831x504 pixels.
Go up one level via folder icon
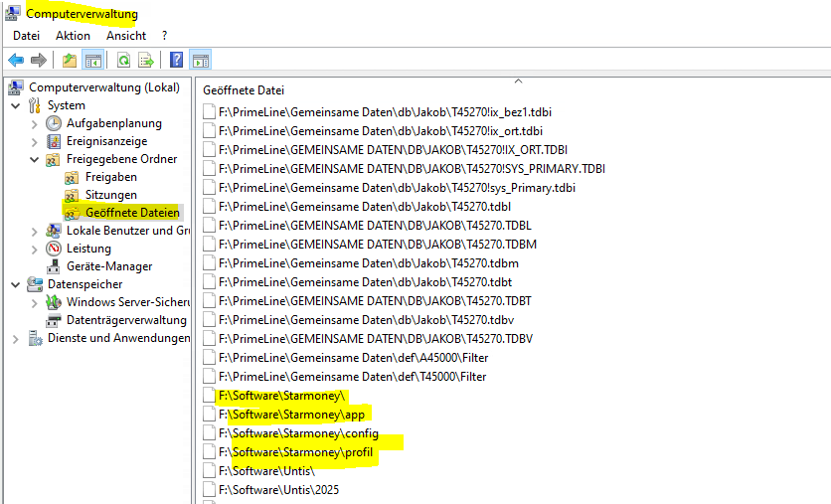pyautogui.click(x=70, y=61)
